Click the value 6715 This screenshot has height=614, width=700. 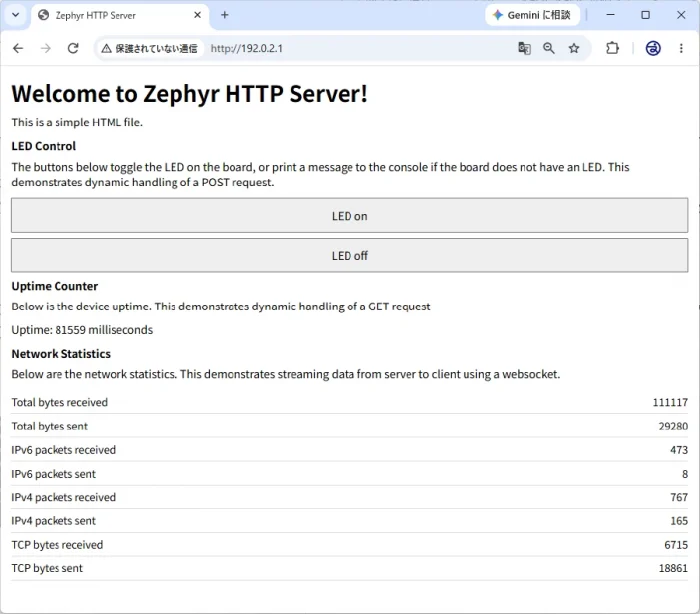pos(676,545)
